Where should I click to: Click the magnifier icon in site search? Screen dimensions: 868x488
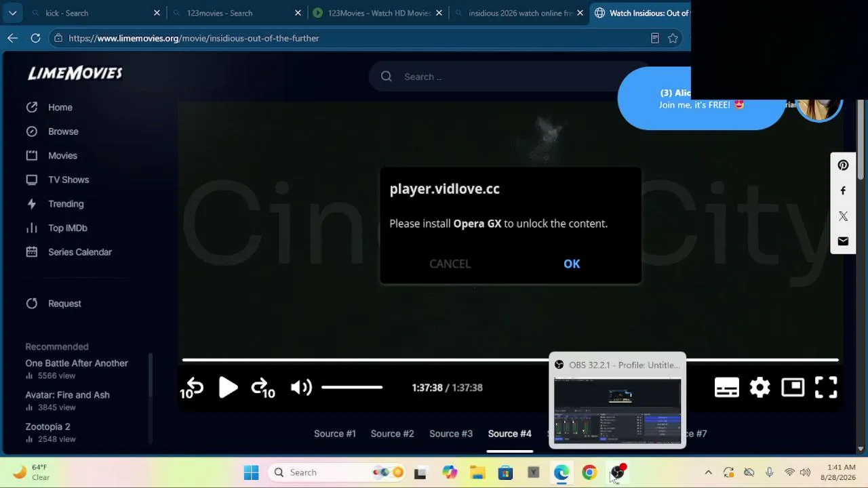pyautogui.click(x=387, y=77)
